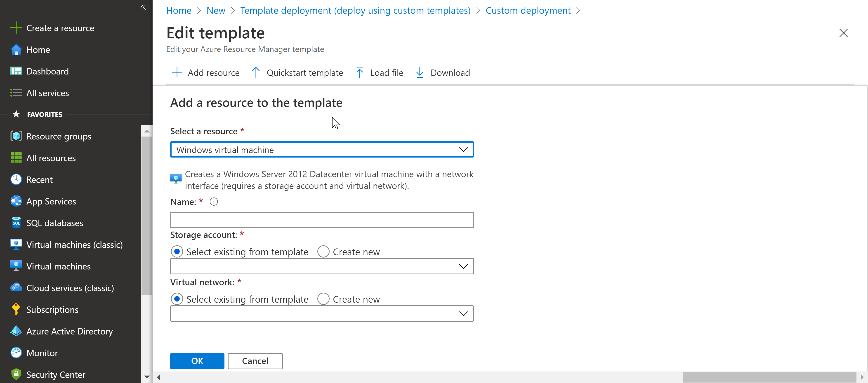Image resolution: width=868 pixels, height=383 pixels.
Task: Open the Select a resource dropdown
Action: click(x=322, y=149)
